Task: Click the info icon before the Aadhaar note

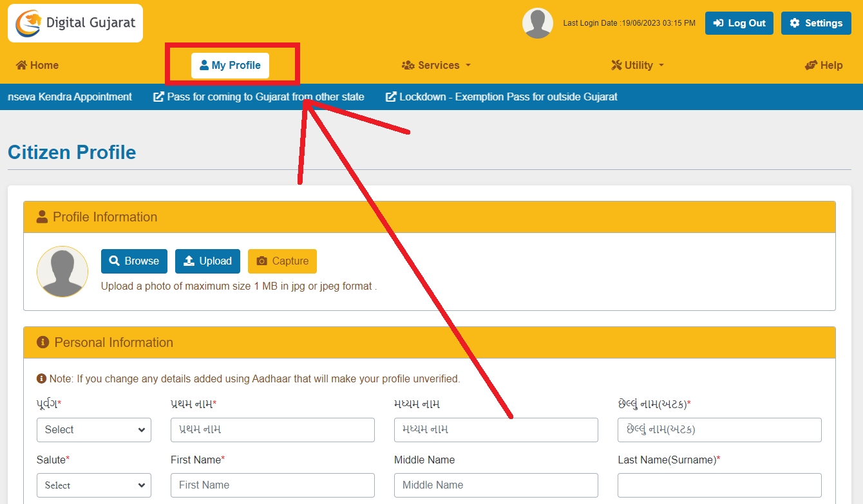Action: 41,378
